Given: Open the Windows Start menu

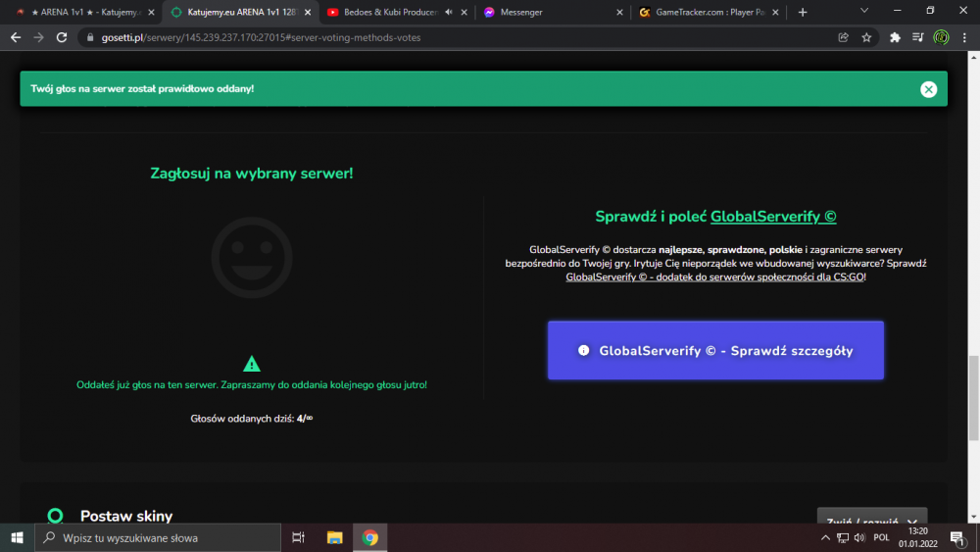Looking at the screenshot, I should click(17, 537).
